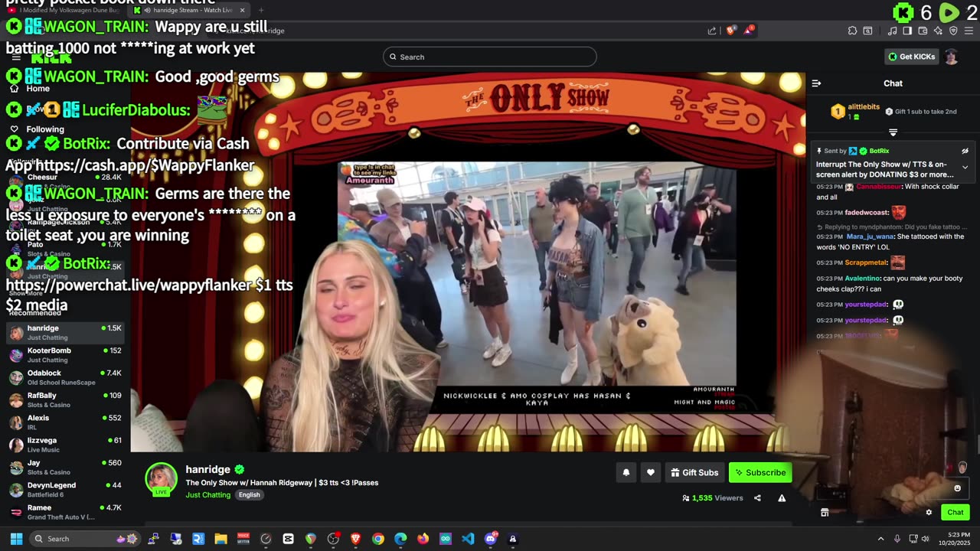Expand Show more in followed channels
Image resolution: width=980 pixels, height=551 pixels.
[x=25, y=293]
